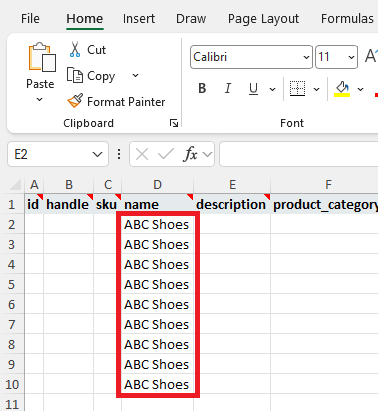Image resolution: width=378 pixels, height=411 pixels.
Task: Open the Clipboard dialog launcher
Action: (174, 123)
